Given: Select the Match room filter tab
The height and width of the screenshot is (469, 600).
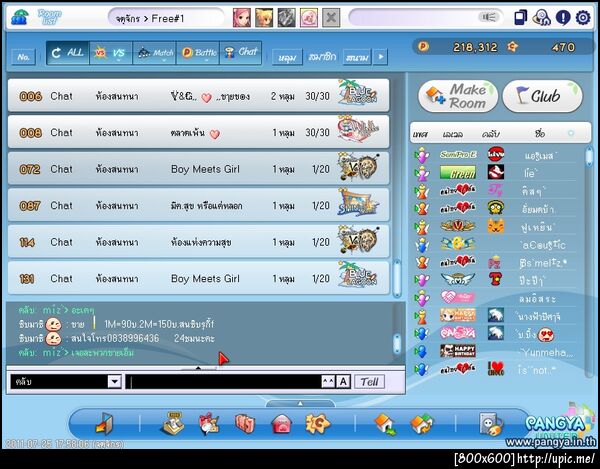Looking at the screenshot, I should [154, 53].
